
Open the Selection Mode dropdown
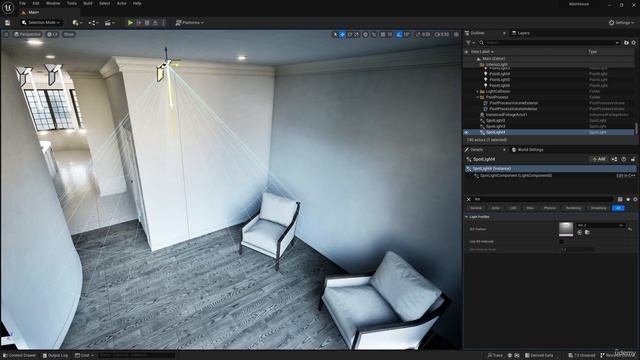[41, 22]
